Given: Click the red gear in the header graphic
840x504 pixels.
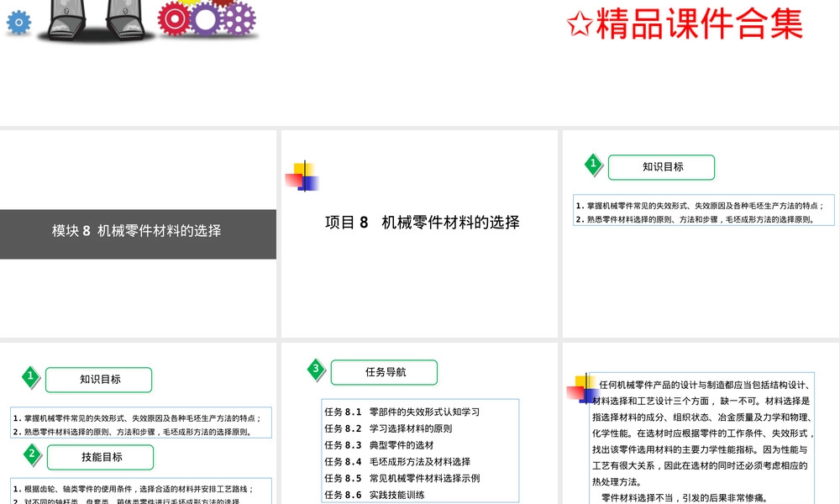Looking at the screenshot, I should [174, 18].
